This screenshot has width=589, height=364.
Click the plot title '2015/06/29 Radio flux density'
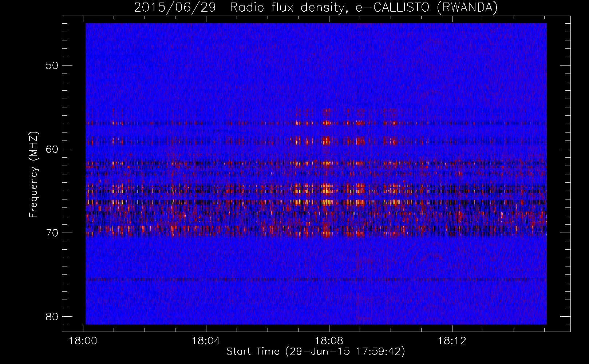(238, 7)
